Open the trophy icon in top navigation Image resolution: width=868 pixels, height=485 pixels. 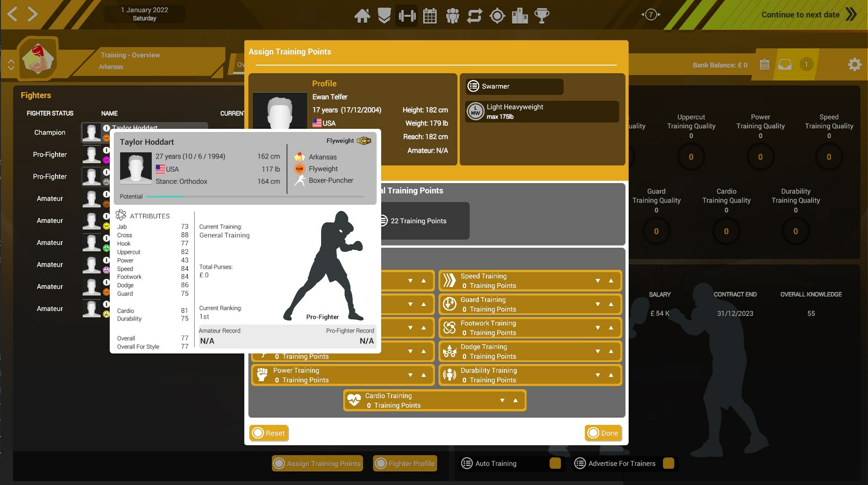tap(542, 16)
